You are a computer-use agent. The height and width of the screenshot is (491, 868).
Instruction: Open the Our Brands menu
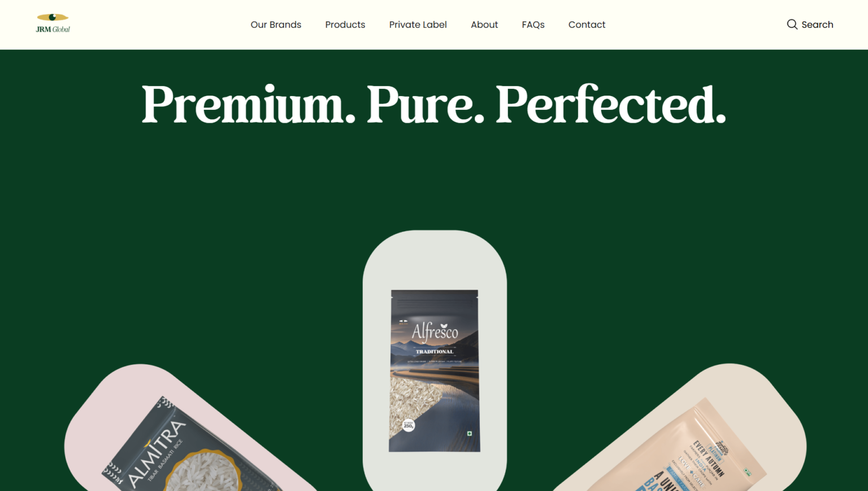point(276,25)
